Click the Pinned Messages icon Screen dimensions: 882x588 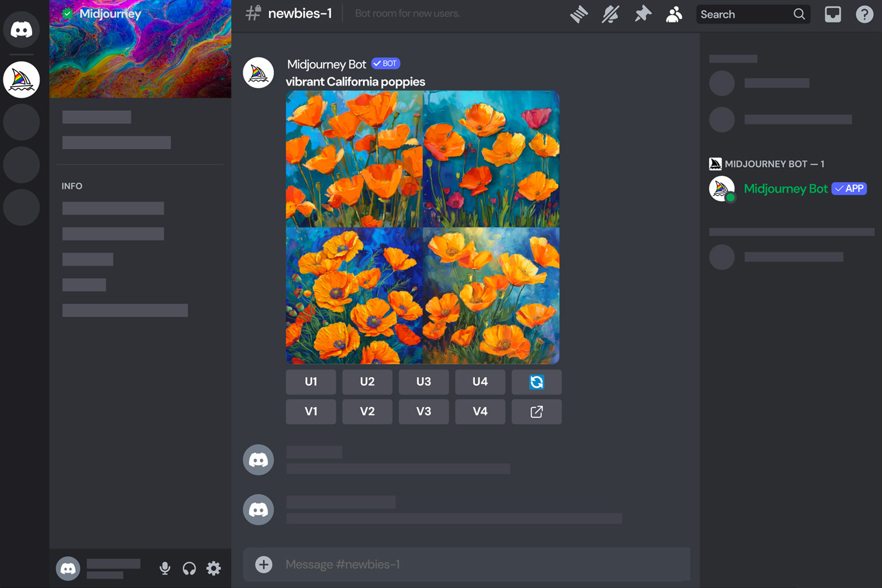[643, 14]
